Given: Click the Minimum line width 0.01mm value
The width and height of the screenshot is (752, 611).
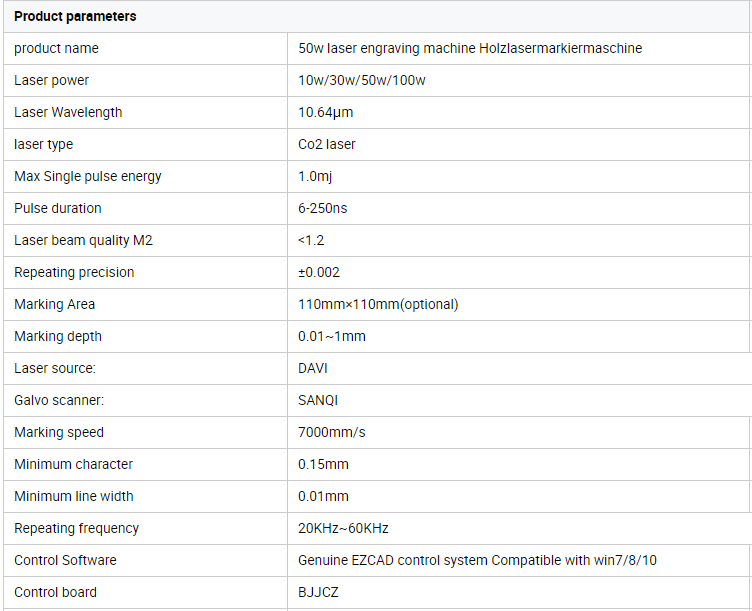Looking at the screenshot, I should pos(323,496).
